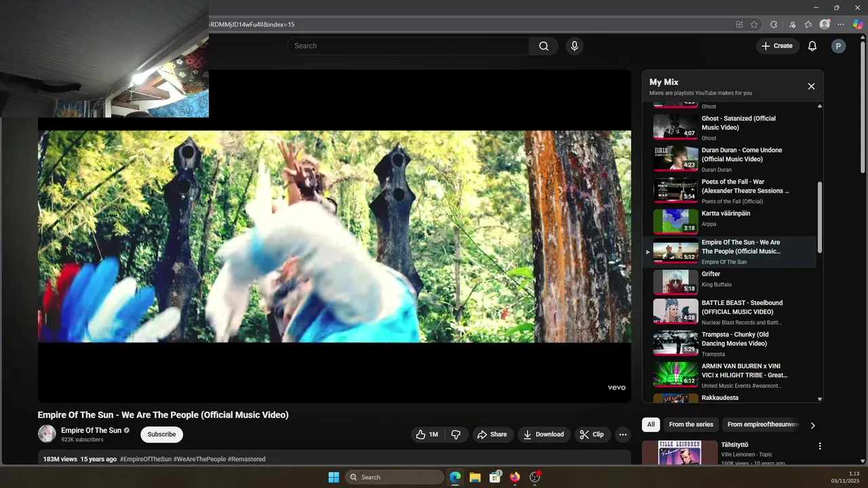Open Firefox from taskbar
The image size is (868, 488).
click(x=515, y=477)
